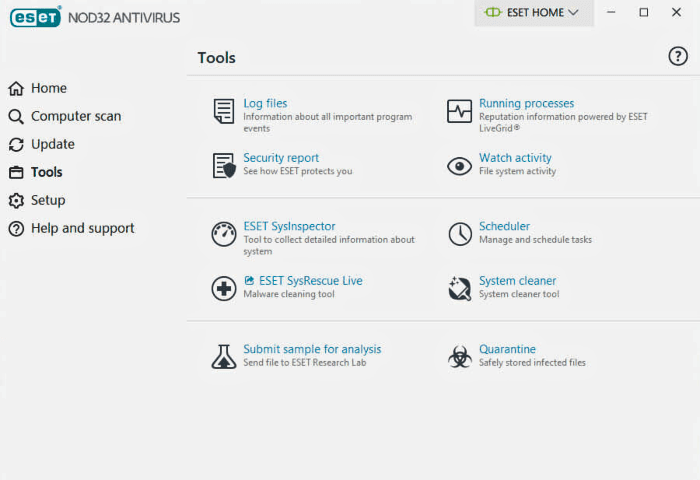Click the Watch activity eye icon
This screenshot has height=480, width=700.
point(459,166)
